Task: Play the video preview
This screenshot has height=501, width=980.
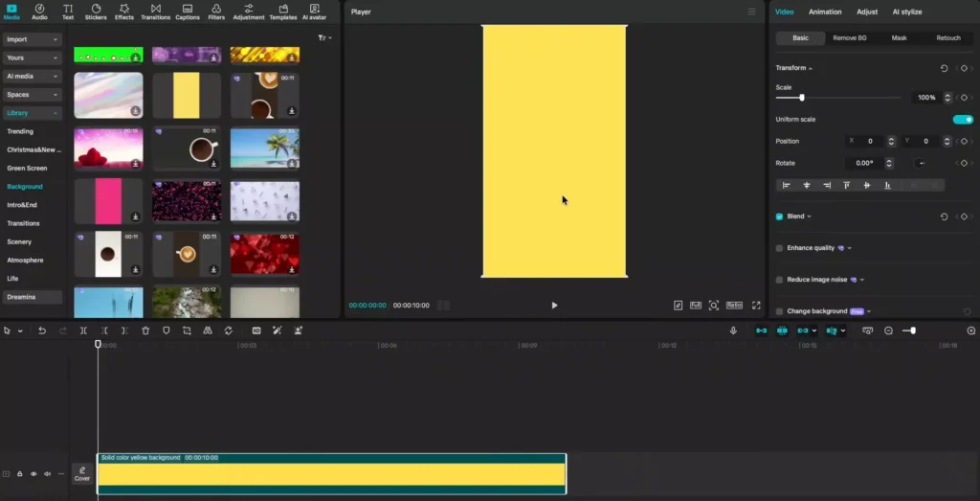Action: tap(554, 306)
